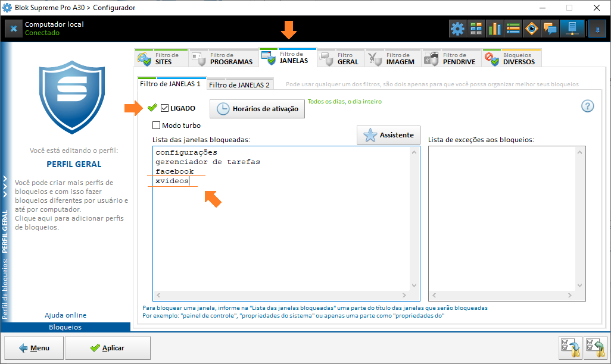Screen dimensions: 611x364
Task: Expand the side profile panel chevrons
Action: click(x=5, y=185)
